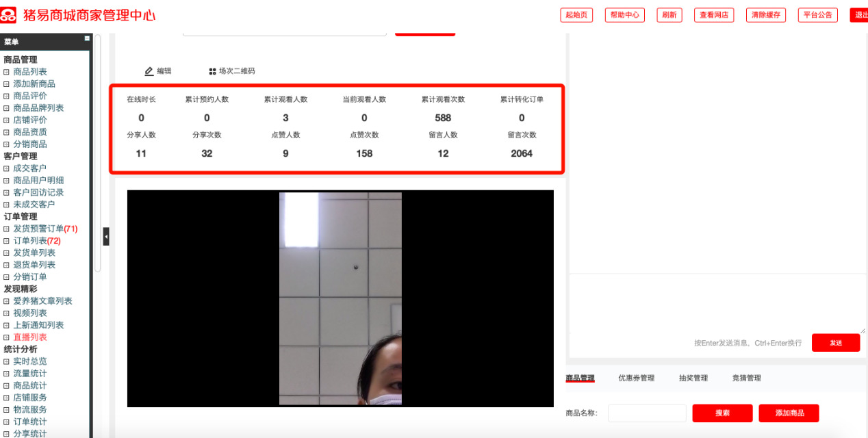Select 上新通知列表 menu entry
The width and height of the screenshot is (868, 438).
point(38,325)
